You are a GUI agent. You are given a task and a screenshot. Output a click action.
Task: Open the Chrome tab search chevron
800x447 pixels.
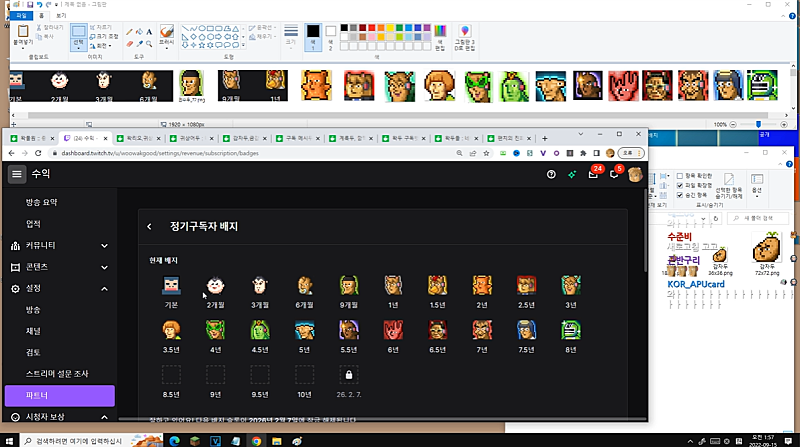pos(581,134)
